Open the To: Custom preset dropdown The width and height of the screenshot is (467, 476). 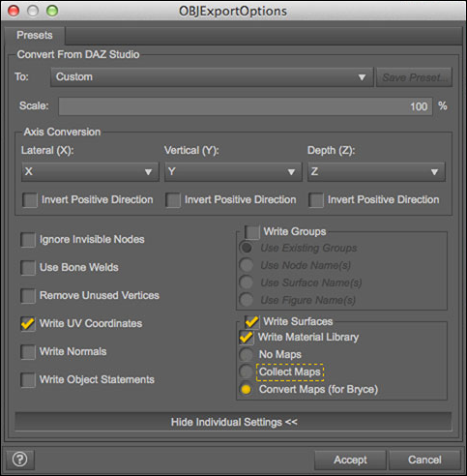click(x=212, y=77)
